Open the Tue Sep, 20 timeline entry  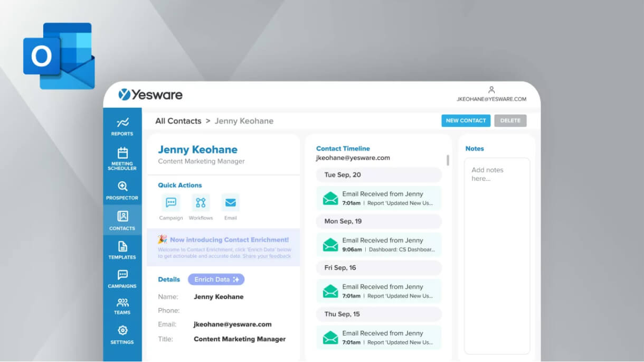point(378,174)
